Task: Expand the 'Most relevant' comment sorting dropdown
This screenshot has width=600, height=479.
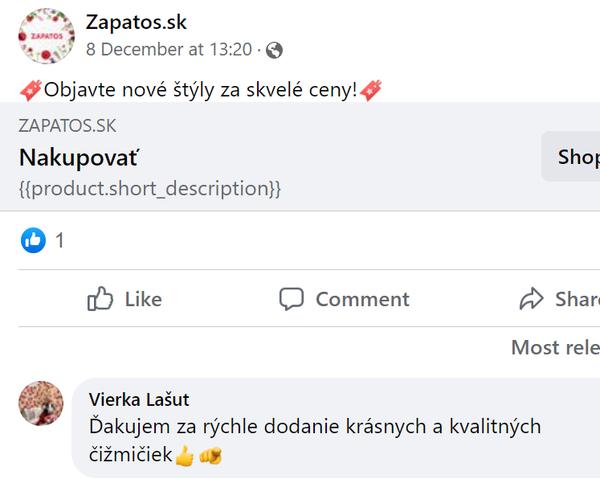Action: pos(555,347)
